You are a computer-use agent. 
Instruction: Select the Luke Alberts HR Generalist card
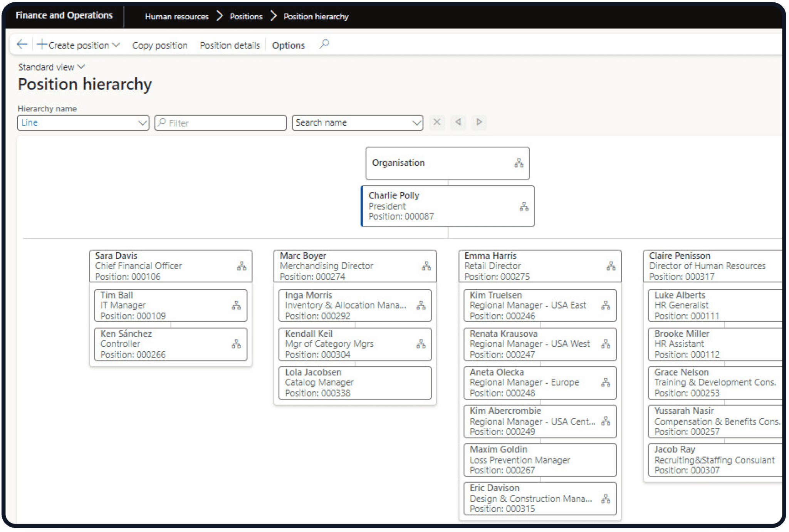715,305
